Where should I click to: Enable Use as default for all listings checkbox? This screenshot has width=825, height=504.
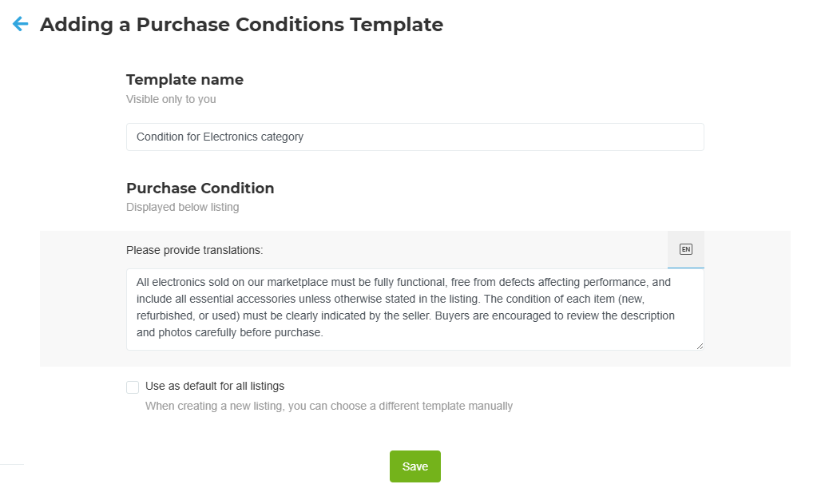pos(133,387)
